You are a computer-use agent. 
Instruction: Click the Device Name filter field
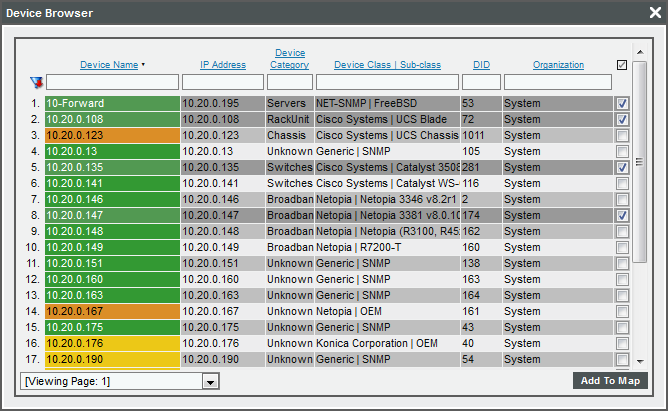tap(112, 82)
